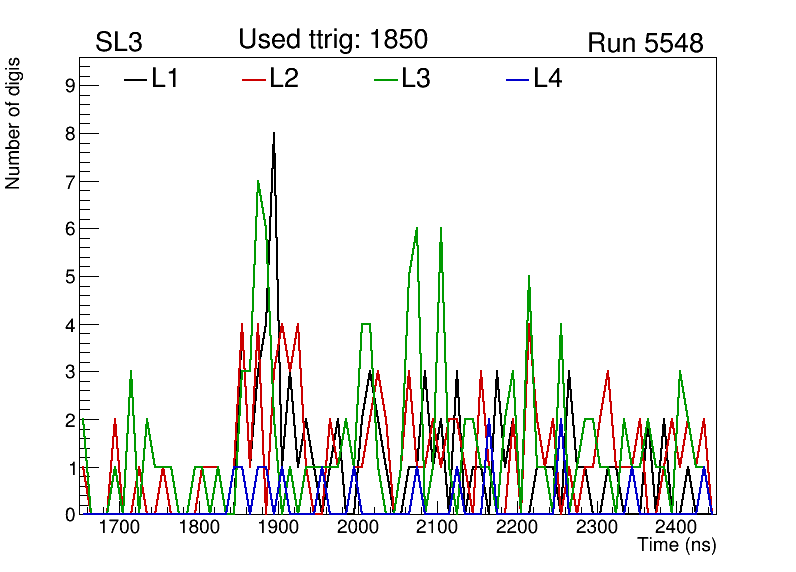Click the 'Run 5548' label

[645, 43]
